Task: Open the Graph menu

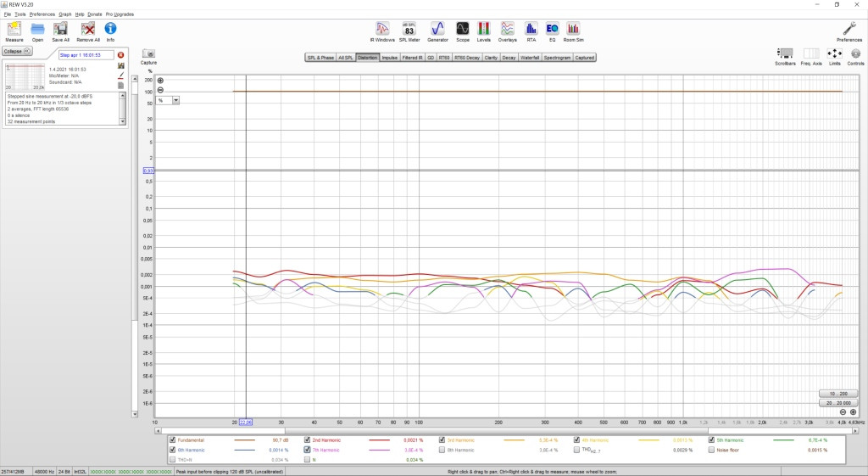Action: point(64,14)
